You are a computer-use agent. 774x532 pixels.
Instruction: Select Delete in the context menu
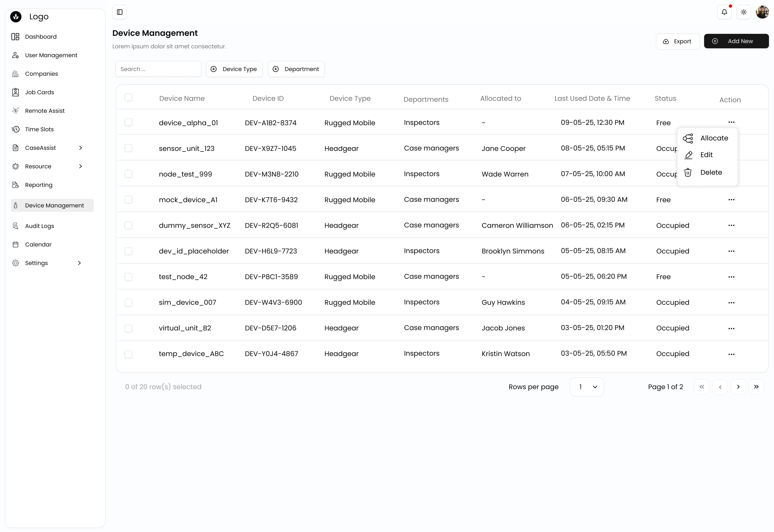pyautogui.click(x=711, y=172)
